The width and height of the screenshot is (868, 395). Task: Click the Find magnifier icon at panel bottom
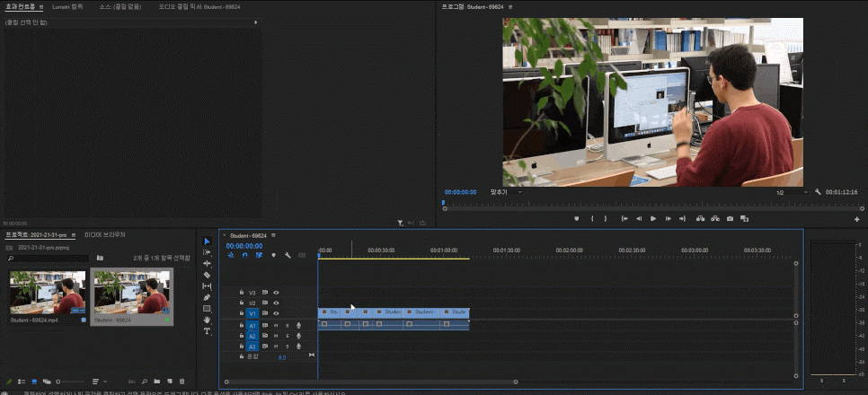click(144, 382)
